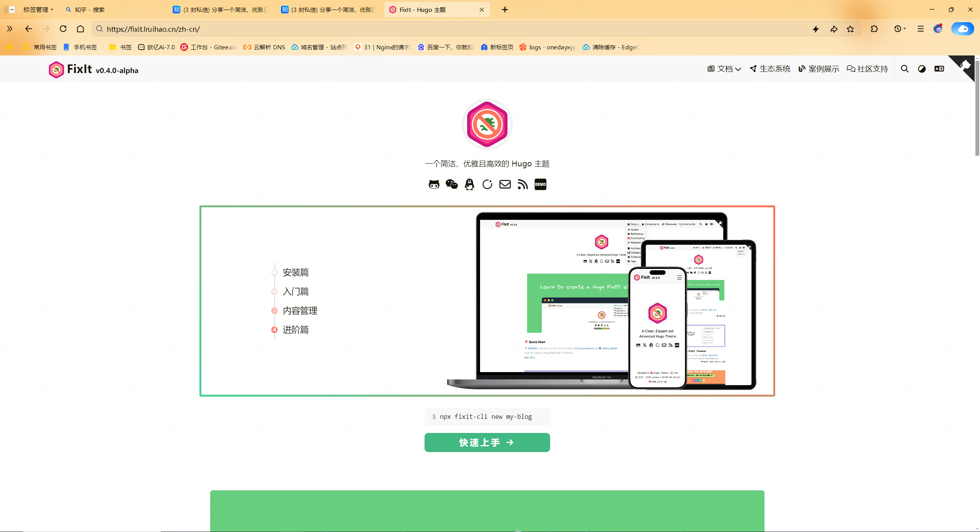The image size is (980, 532).
Task: Open the 新标签页 bookmark
Action: 497,47
